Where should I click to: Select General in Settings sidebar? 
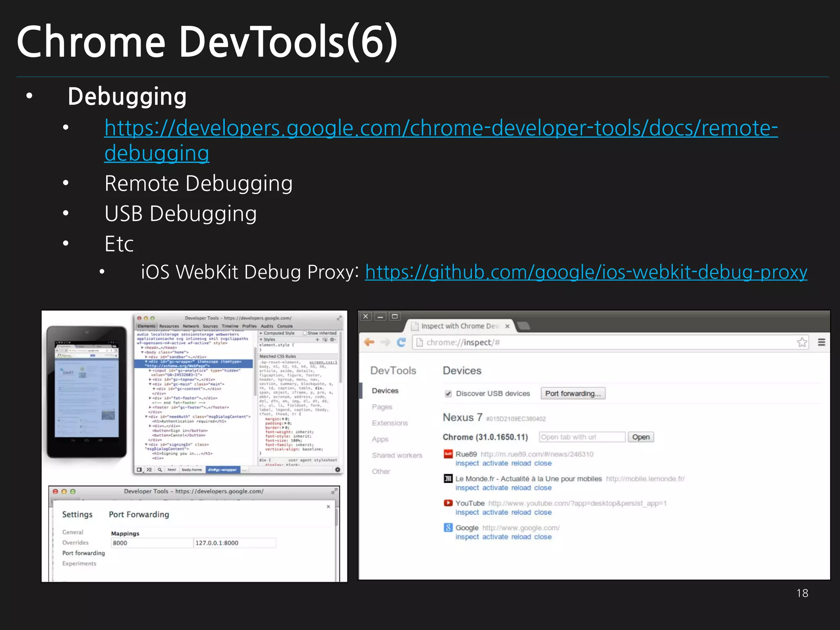[73, 532]
